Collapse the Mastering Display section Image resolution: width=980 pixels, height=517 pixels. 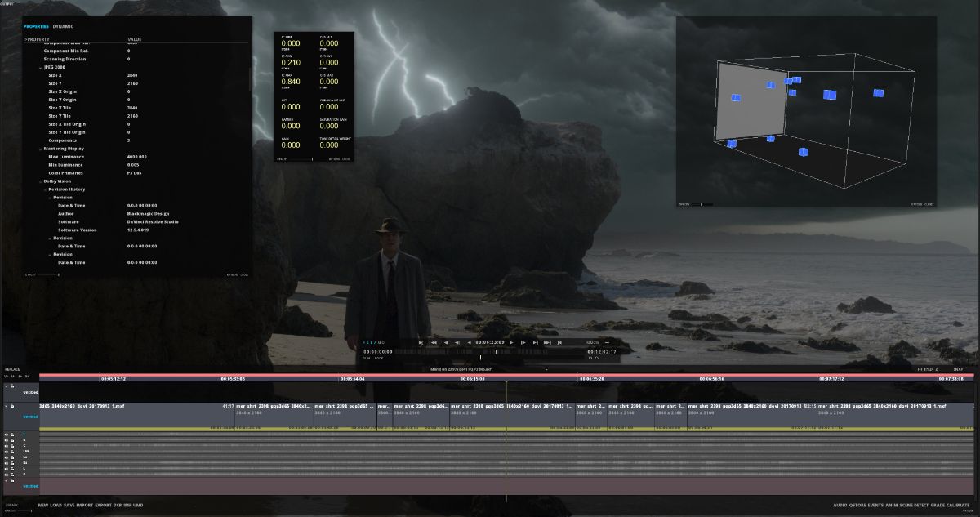click(x=40, y=149)
